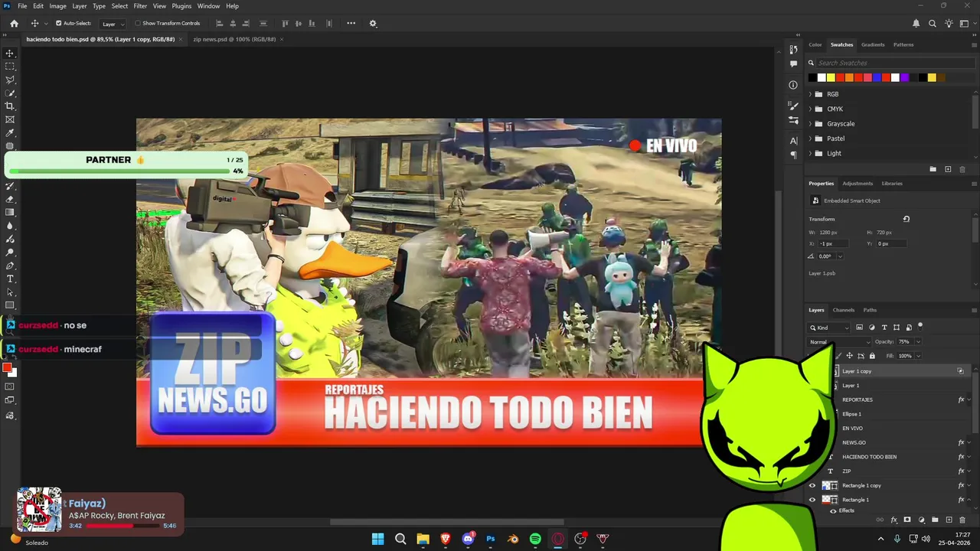The height and width of the screenshot is (551, 980).
Task: Click the gear settings icon in options bar
Action: [x=373, y=24]
